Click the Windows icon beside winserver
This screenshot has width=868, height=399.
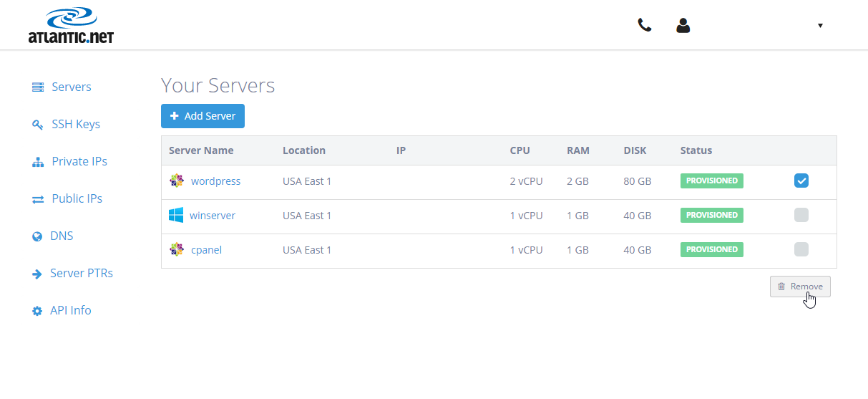176,215
